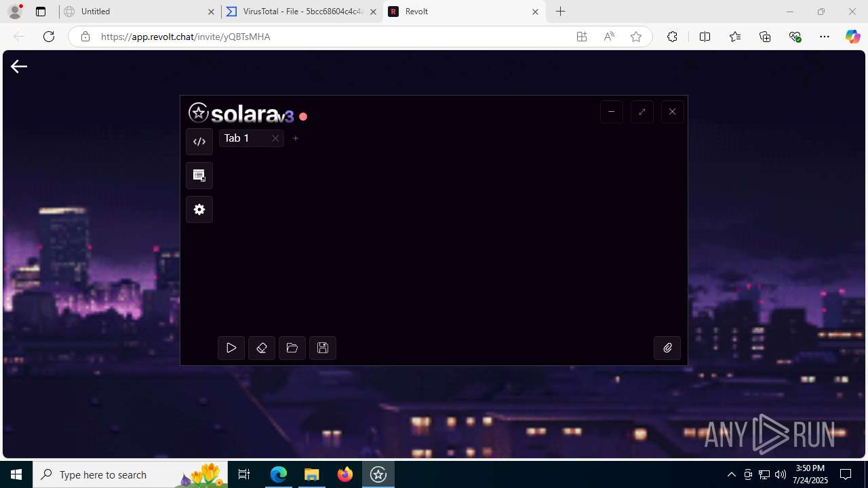Screen dimensions: 868x488
Task: Open Microsoft Edge from taskbar
Action: [x=279, y=474]
